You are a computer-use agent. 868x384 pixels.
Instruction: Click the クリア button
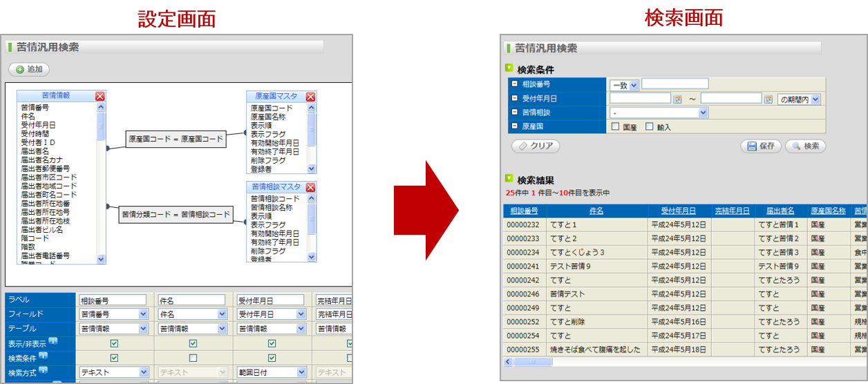pos(536,146)
